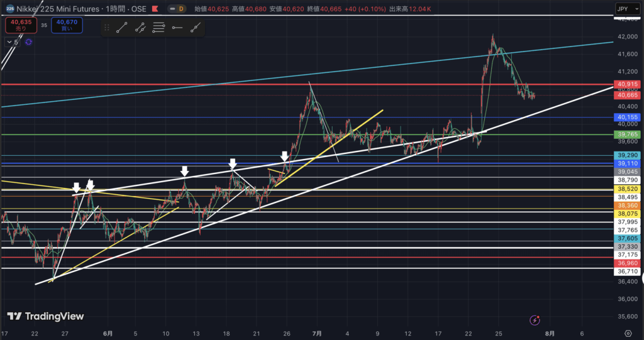Click the orange 38,360 price line label
644x340 pixels.
point(627,206)
